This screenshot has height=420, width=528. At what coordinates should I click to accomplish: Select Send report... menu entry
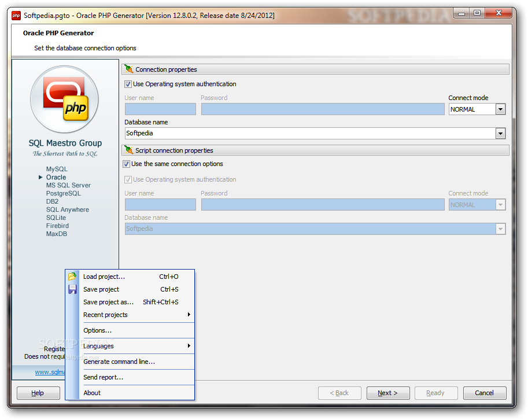[x=130, y=377]
